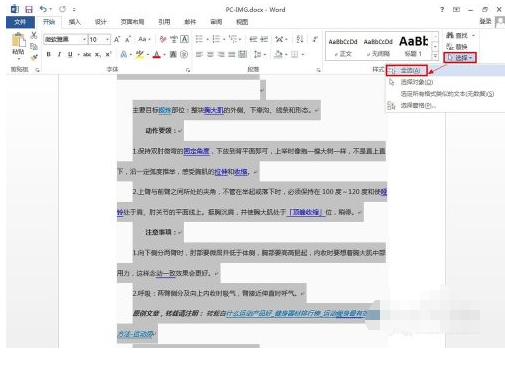Toggle Italic formatting
Image resolution: width=505 pixels, height=372 pixels.
coord(59,54)
